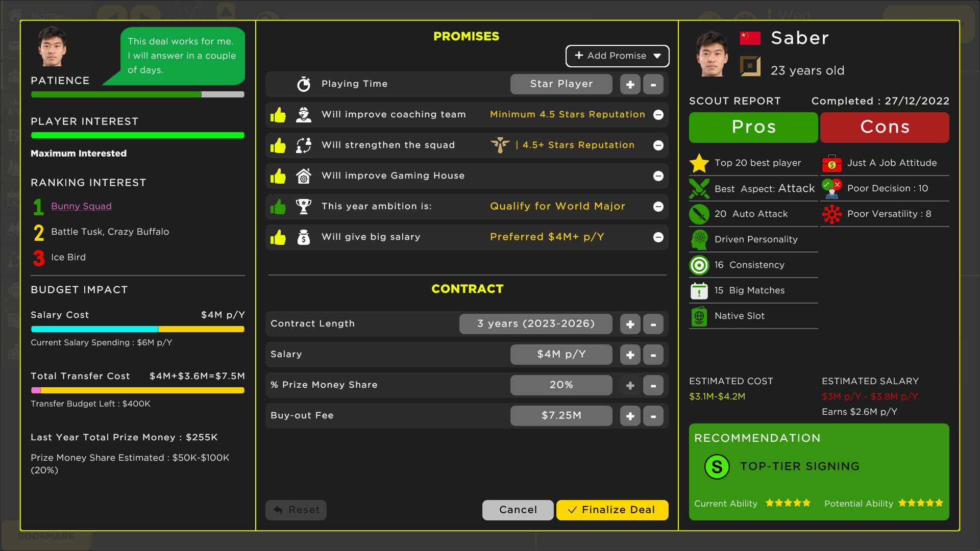Click the Best Aspect Attack icon
The width and height of the screenshot is (980, 551).
(699, 188)
